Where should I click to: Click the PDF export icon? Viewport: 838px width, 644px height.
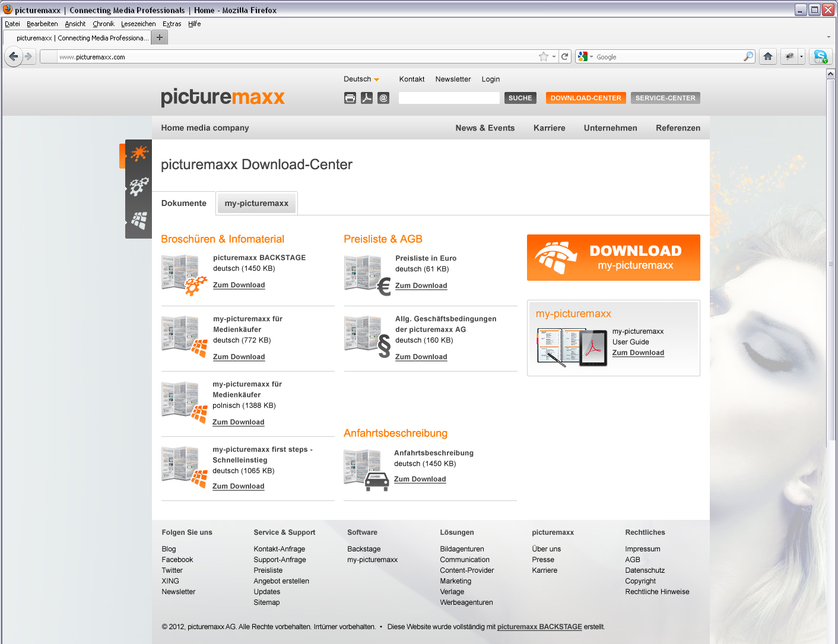[367, 98]
